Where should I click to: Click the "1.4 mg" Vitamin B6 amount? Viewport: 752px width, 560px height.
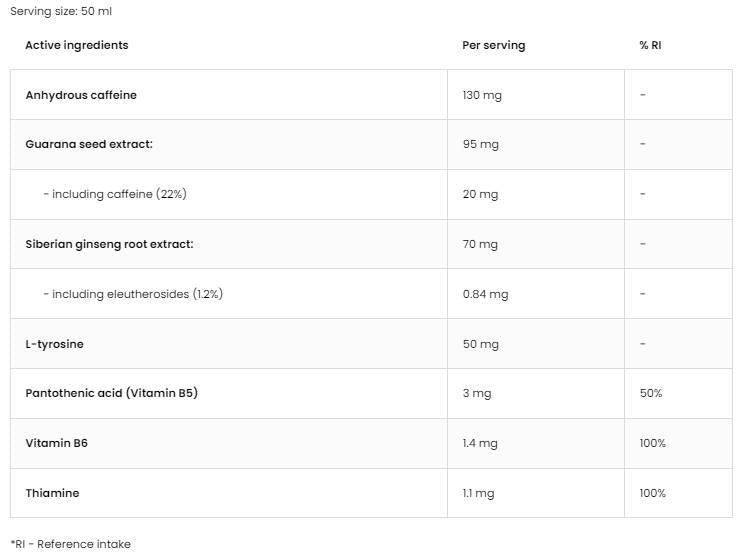coord(481,443)
